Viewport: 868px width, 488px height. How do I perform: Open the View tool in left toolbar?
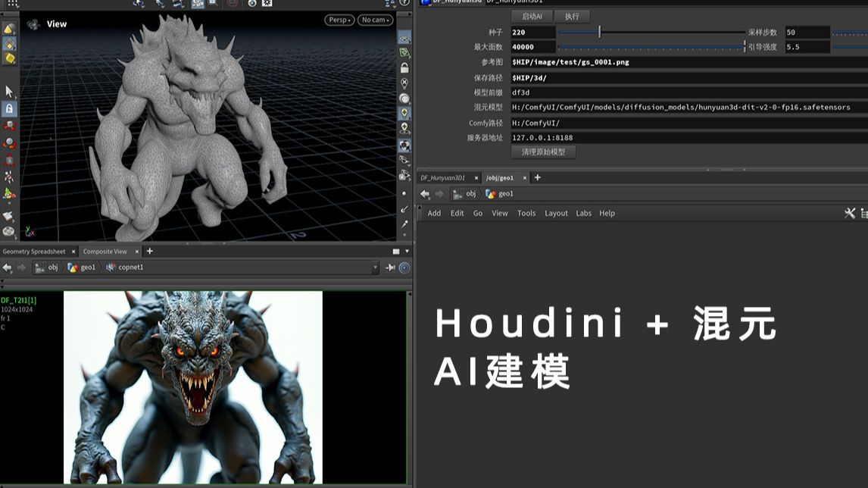point(9,215)
